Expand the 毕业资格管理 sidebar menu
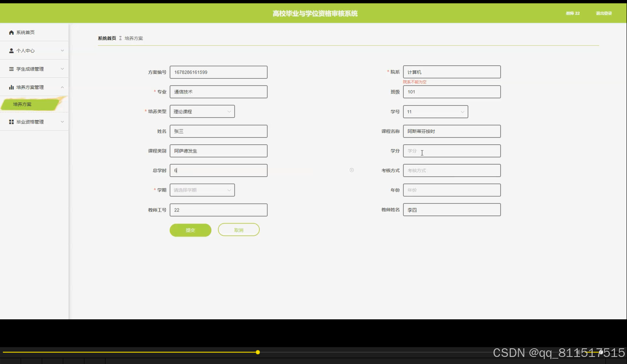627x364 pixels. 34,122
